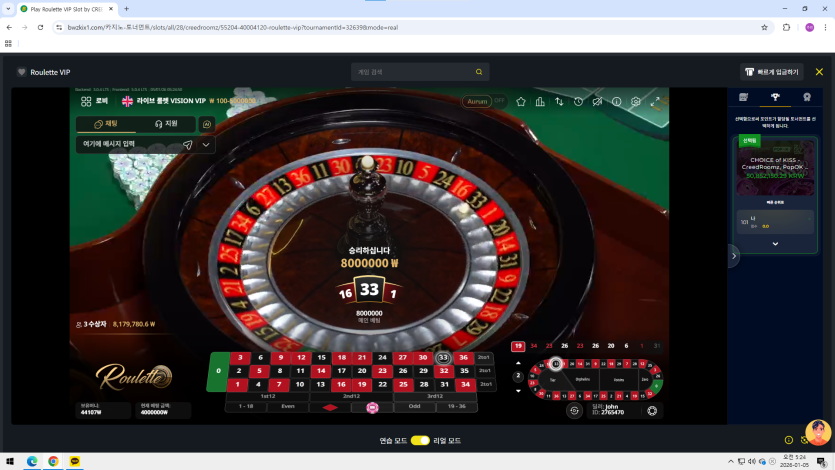Screen dimensions: 835x470
Task: Bet on number 17 on the table
Action: coord(341,371)
